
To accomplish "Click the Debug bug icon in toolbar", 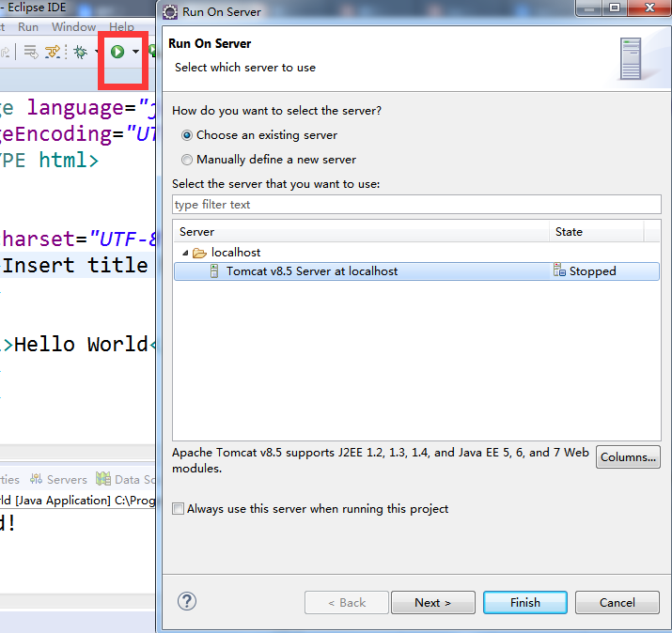I will (x=81, y=52).
